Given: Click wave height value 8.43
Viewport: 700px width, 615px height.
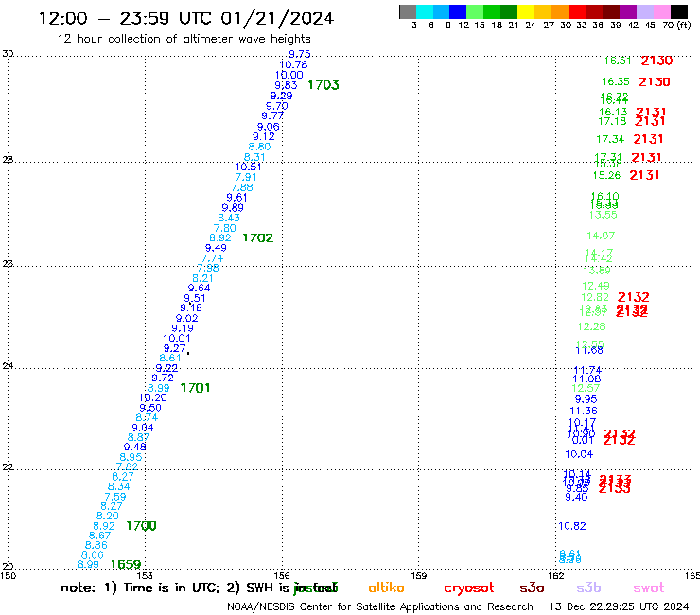Looking at the screenshot, I should pyautogui.click(x=229, y=218).
